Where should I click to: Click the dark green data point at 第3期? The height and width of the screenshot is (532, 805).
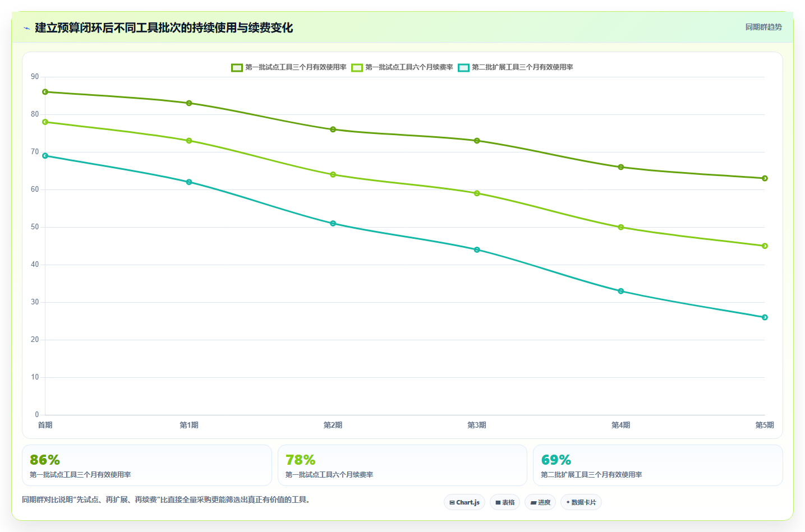coord(477,141)
